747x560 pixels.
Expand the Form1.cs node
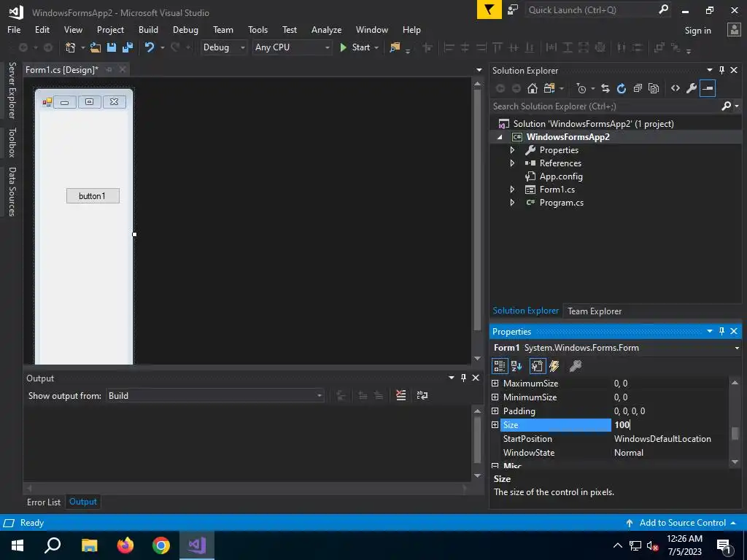click(x=512, y=190)
